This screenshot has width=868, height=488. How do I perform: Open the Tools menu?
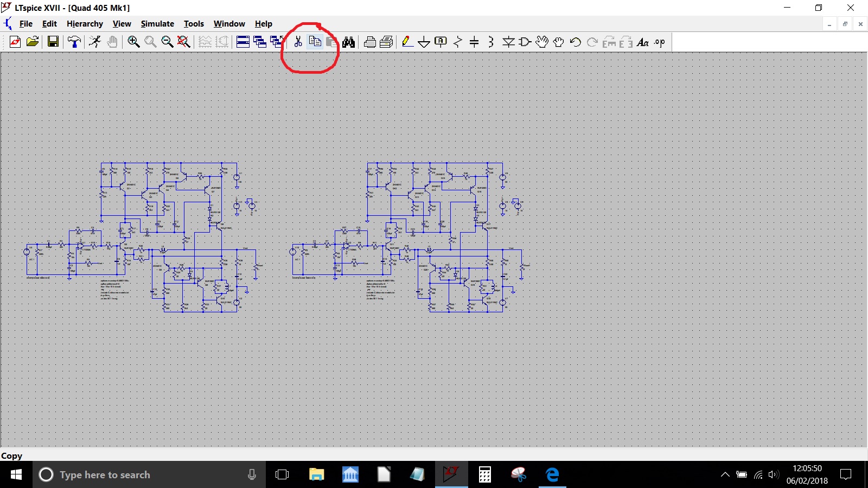(x=194, y=24)
